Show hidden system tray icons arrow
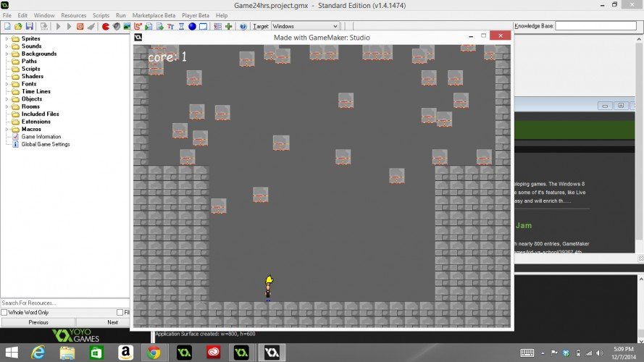This screenshot has height=362, width=644. click(x=543, y=353)
